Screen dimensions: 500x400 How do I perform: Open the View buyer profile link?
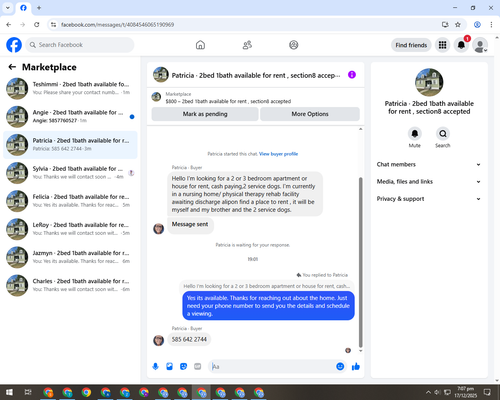point(278,154)
